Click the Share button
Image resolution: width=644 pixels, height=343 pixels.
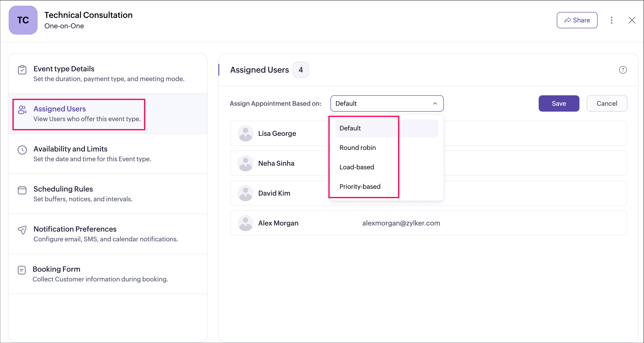[x=577, y=20]
